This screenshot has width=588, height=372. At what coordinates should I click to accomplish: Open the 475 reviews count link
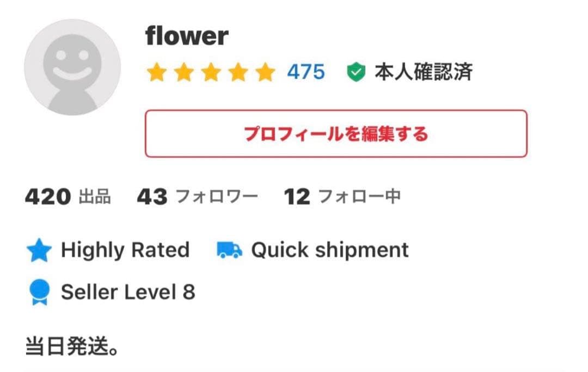[x=306, y=72]
